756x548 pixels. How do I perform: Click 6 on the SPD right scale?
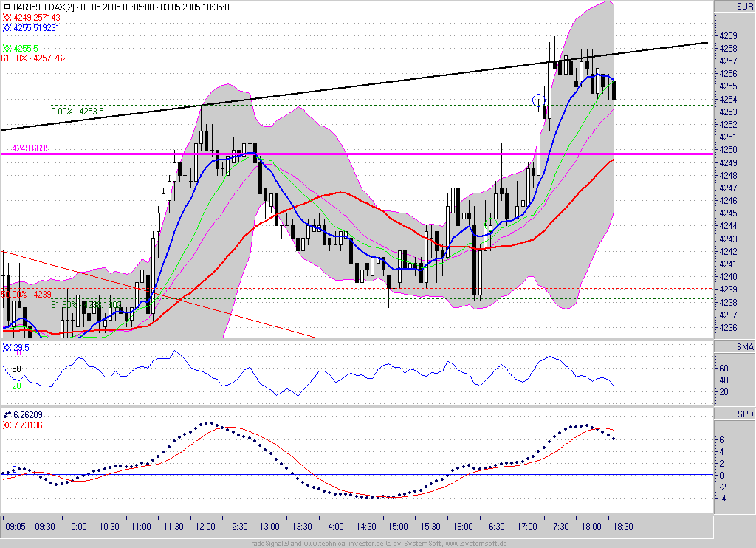[722, 440]
